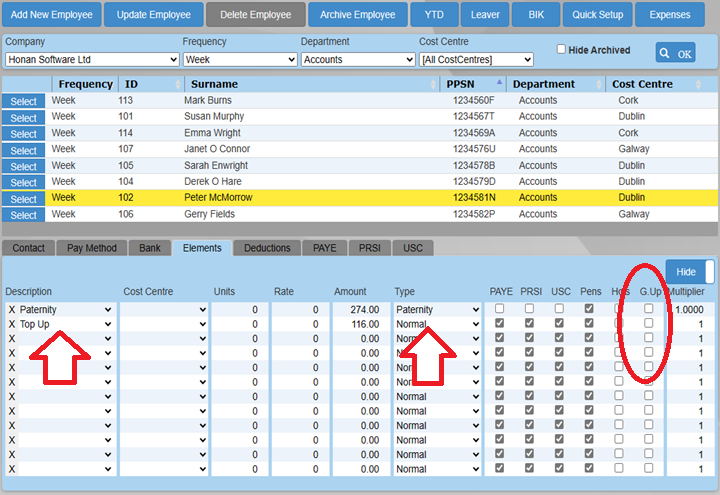This screenshot has width=720, height=495.
Task: Open the Company dropdown showing Honan Software Ltd
Action: (93, 60)
